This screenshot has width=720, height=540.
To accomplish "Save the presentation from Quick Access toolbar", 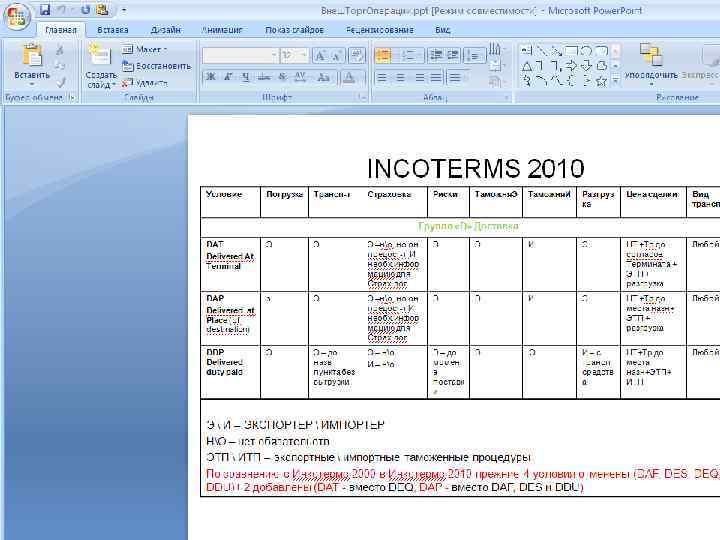I will (45, 10).
